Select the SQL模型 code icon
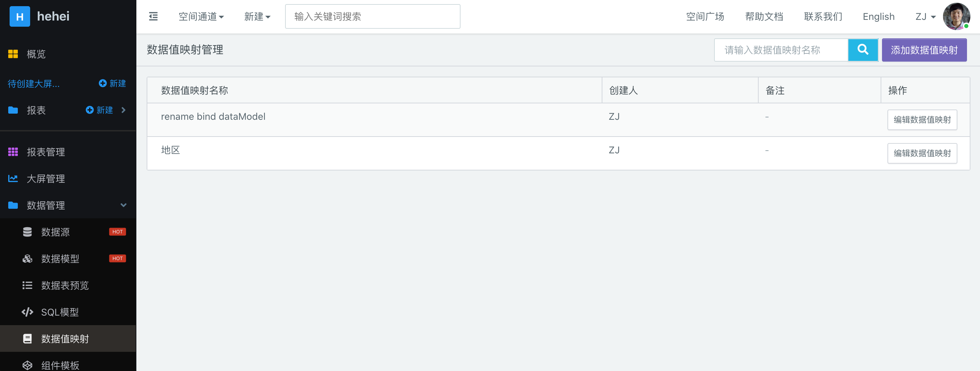The width and height of the screenshot is (980, 371). tap(27, 312)
